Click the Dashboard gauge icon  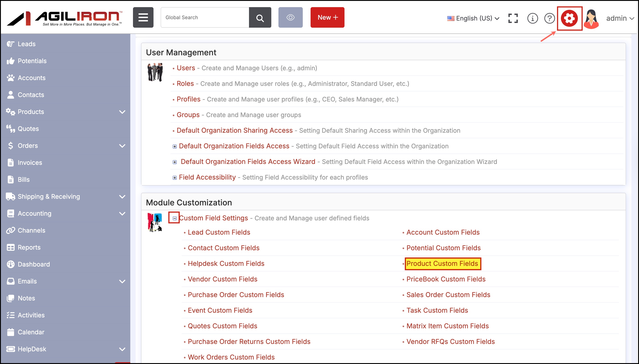point(10,265)
